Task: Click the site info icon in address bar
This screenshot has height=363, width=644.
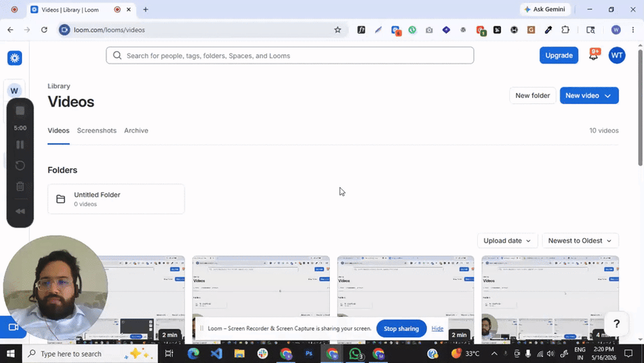Action: pyautogui.click(x=64, y=30)
